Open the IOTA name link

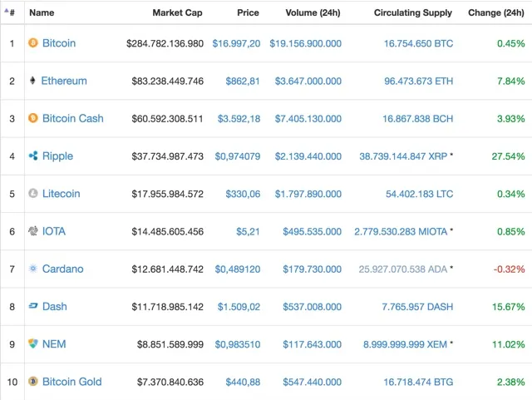(54, 231)
